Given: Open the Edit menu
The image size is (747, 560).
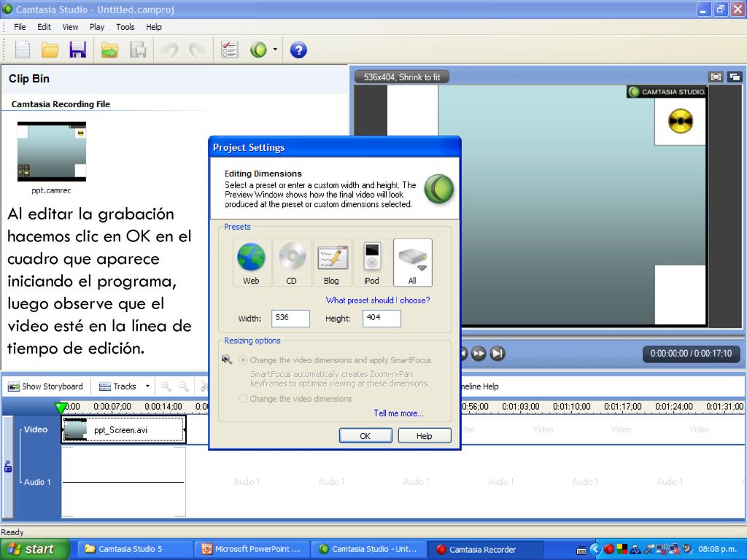Looking at the screenshot, I should pyautogui.click(x=44, y=27).
